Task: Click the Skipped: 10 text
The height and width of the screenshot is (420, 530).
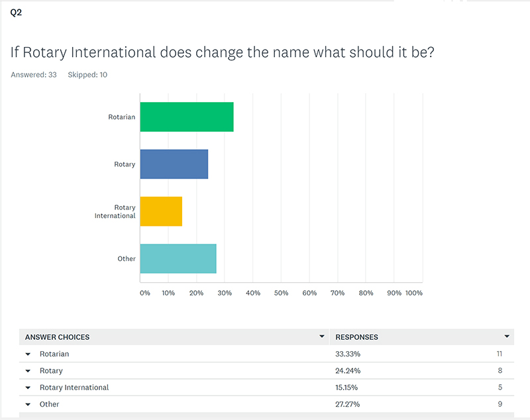Action: click(87, 75)
